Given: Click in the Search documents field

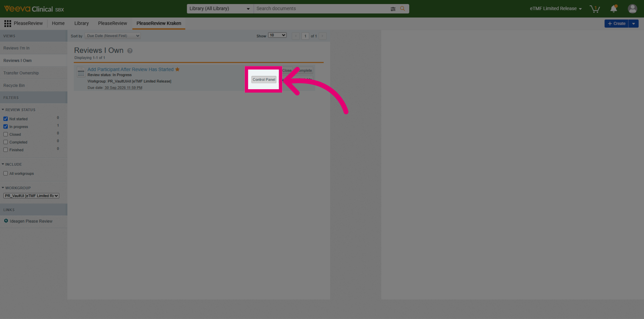Looking at the screenshot, I should coord(322,9).
